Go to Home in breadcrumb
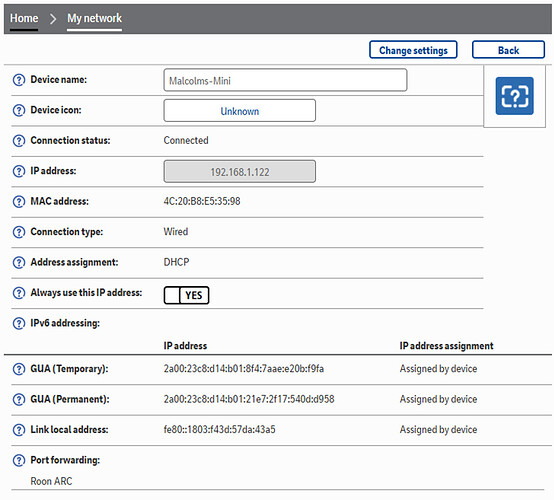The width and height of the screenshot is (554, 500). (x=24, y=18)
